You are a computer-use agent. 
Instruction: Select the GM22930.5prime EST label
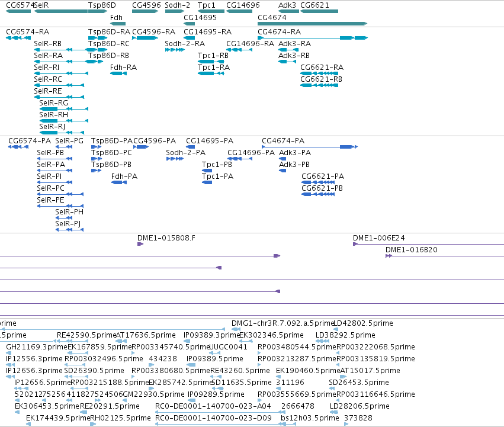153,394
